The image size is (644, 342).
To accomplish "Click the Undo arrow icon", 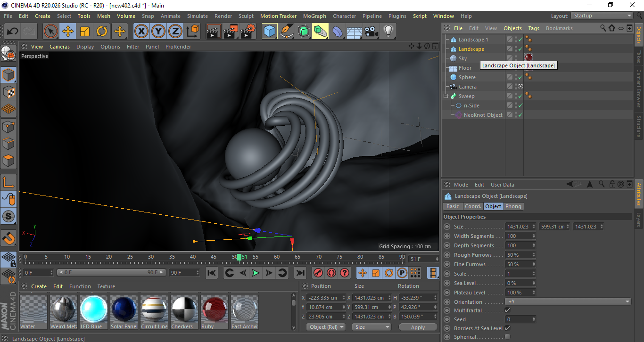I will 13,32.
